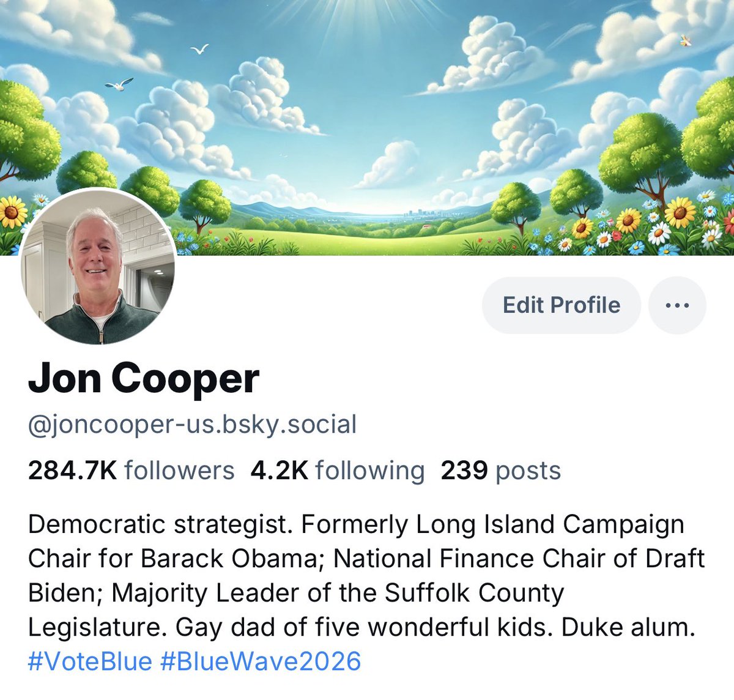Open Jon Cooper's profile avatar photo
734x700 pixels.
click(98, 266)
